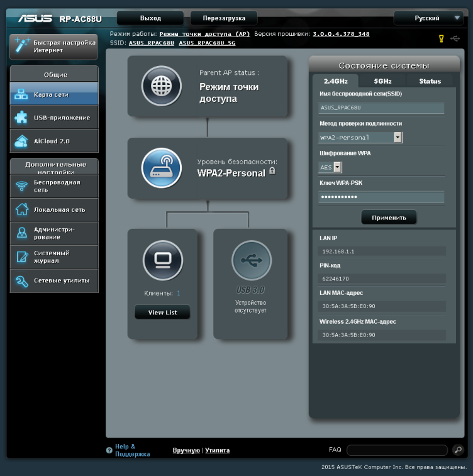Open the Системный журнал menu item
The image size is (473, 476).
click(x=54, y=257)
